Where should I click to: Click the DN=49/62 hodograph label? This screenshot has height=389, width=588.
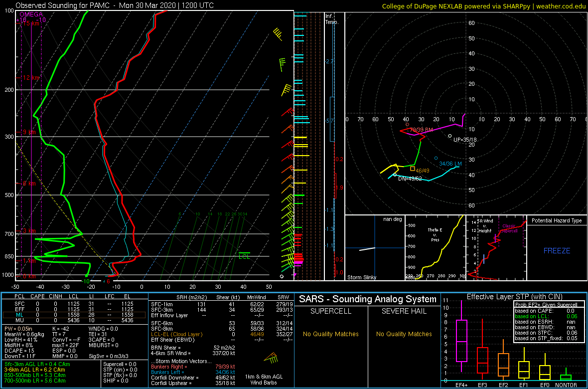(410, 179)
